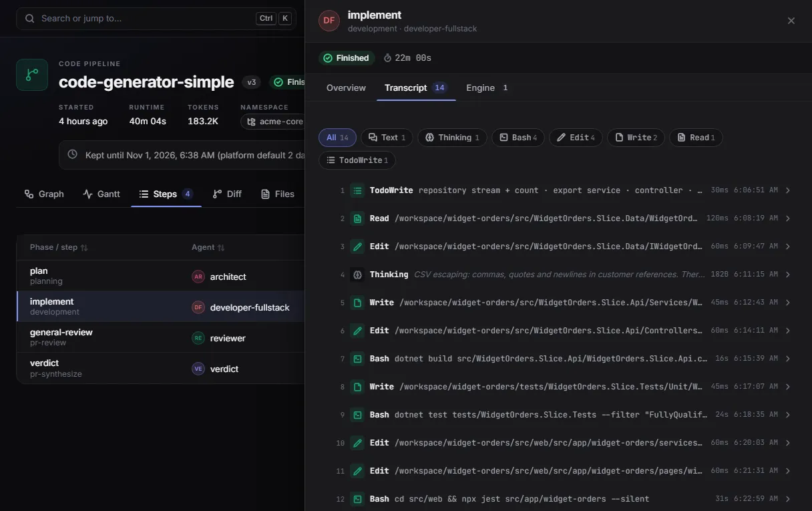Click the Edit pencil icon on row 3

click(357, 246)
